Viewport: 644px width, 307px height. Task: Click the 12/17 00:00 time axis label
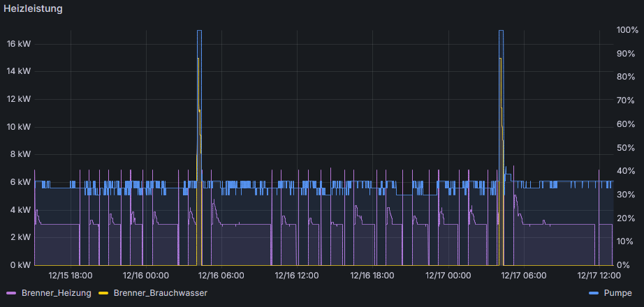(x=448, y=276)
